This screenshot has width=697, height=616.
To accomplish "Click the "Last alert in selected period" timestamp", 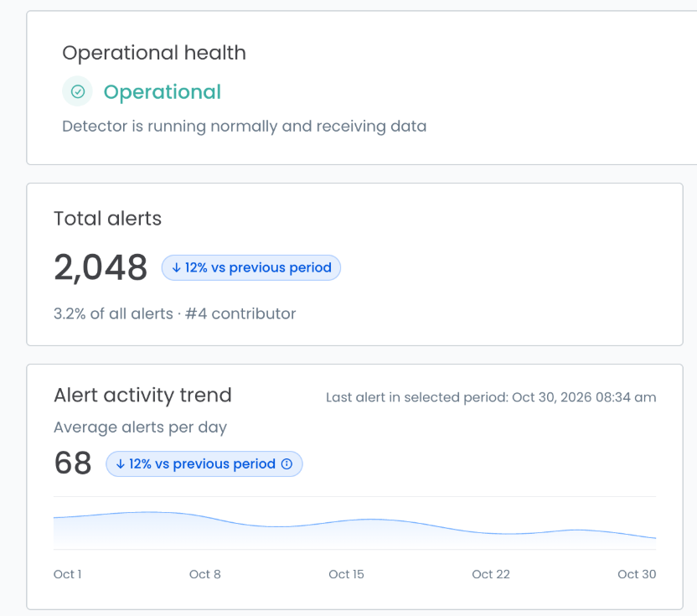I will click(x=491, y=397).
